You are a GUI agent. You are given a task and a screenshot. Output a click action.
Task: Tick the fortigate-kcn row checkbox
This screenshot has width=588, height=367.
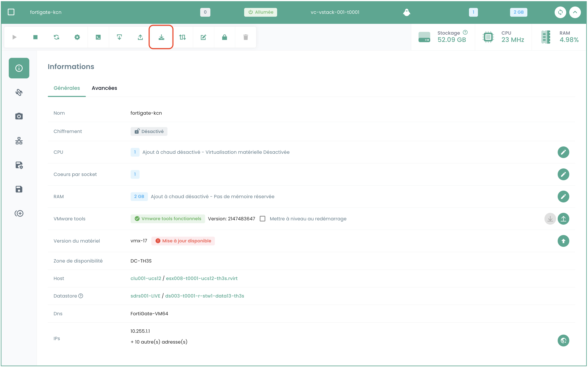[x=11, y=12]
